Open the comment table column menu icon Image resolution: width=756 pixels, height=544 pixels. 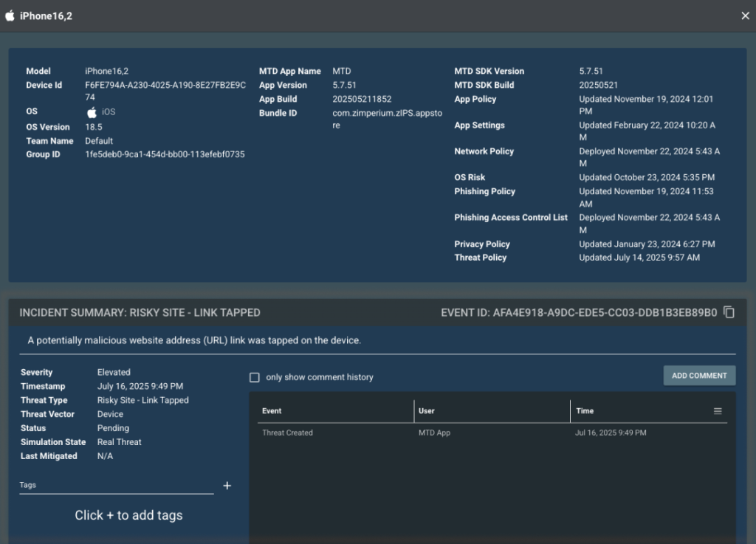[718, 411]
